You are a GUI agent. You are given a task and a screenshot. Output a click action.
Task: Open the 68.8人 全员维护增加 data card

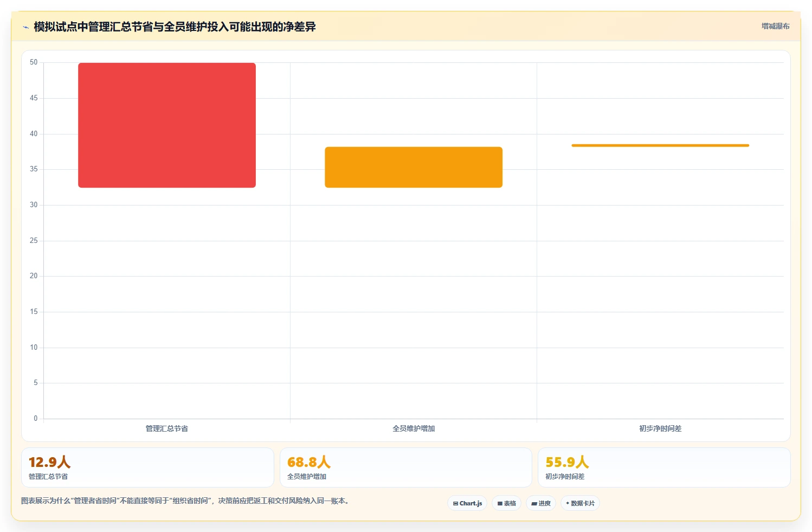[405, 467]
